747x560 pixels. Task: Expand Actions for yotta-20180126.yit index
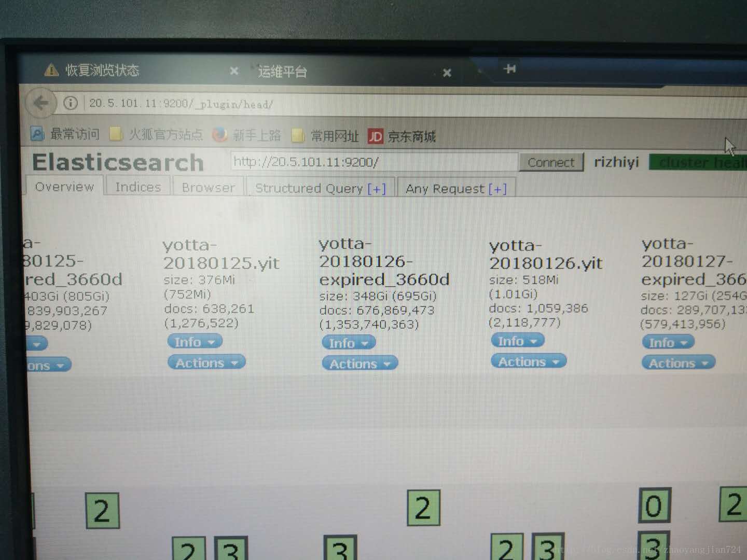[529, 361]
